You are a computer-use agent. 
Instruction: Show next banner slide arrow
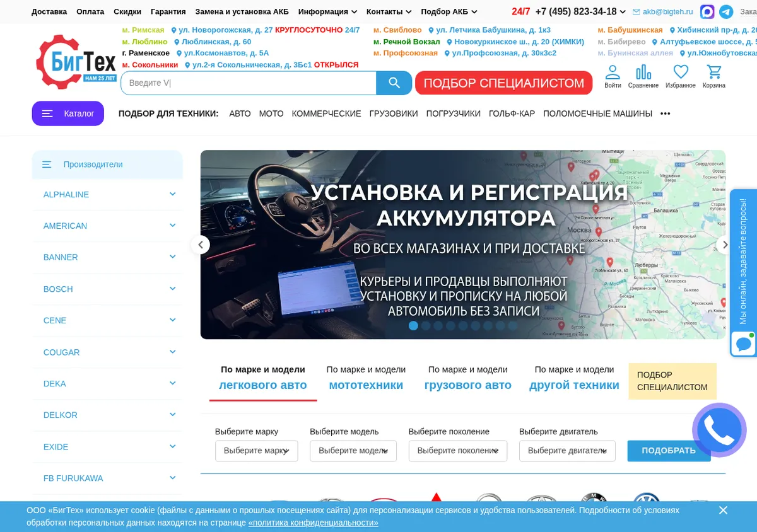[x=724, y=245]
